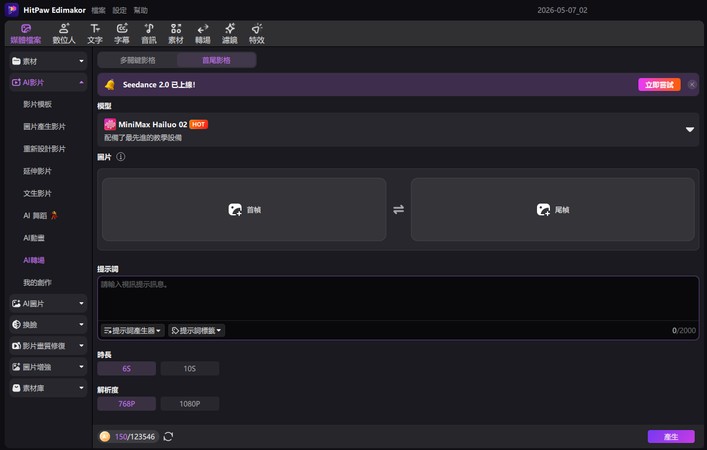
Task: Open the 幫助 help menu
Action: (x=141, y=10)
